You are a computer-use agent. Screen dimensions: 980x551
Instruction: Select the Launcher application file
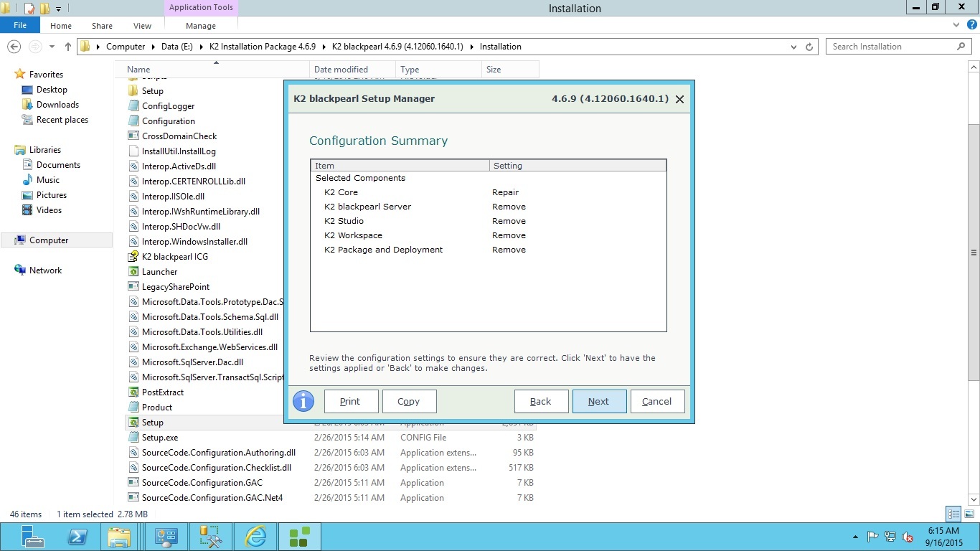pyautogui.click(x=159, y=272)
